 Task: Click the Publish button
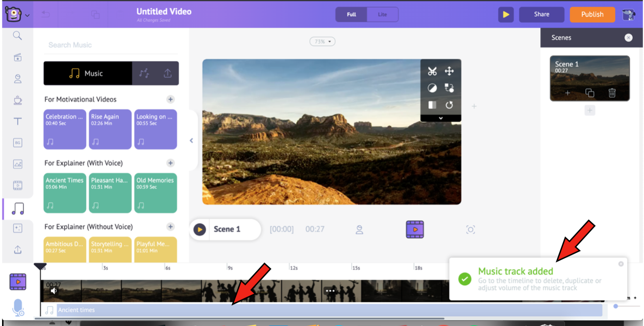(592, 14)
